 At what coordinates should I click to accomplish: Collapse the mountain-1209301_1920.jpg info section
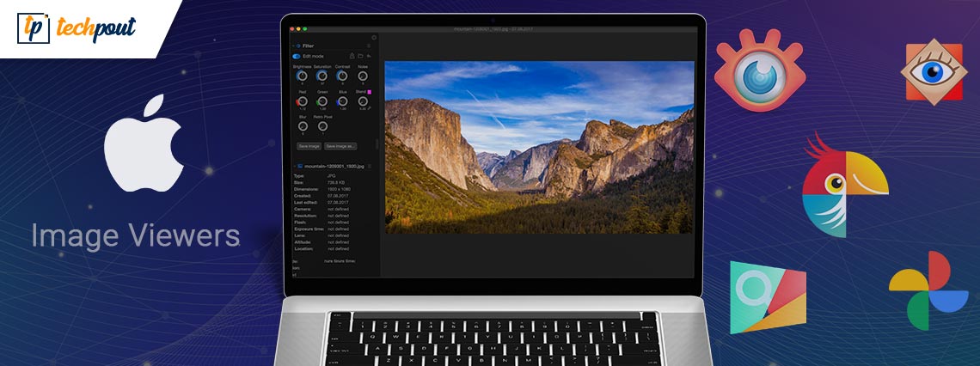(x=293, y=165)
